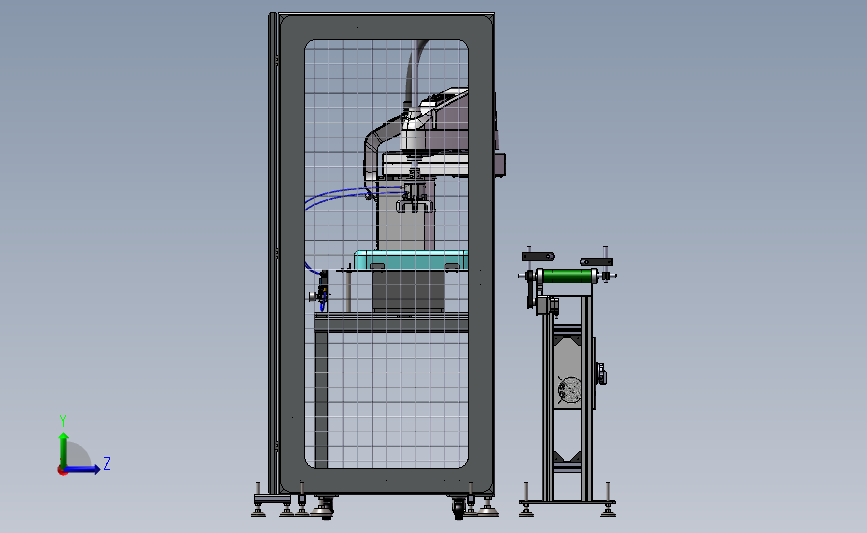The height and width of the screenshot is (533, 867).
Task: Click the green Y axis arrow of triad
Action: (x=64, y=449)
